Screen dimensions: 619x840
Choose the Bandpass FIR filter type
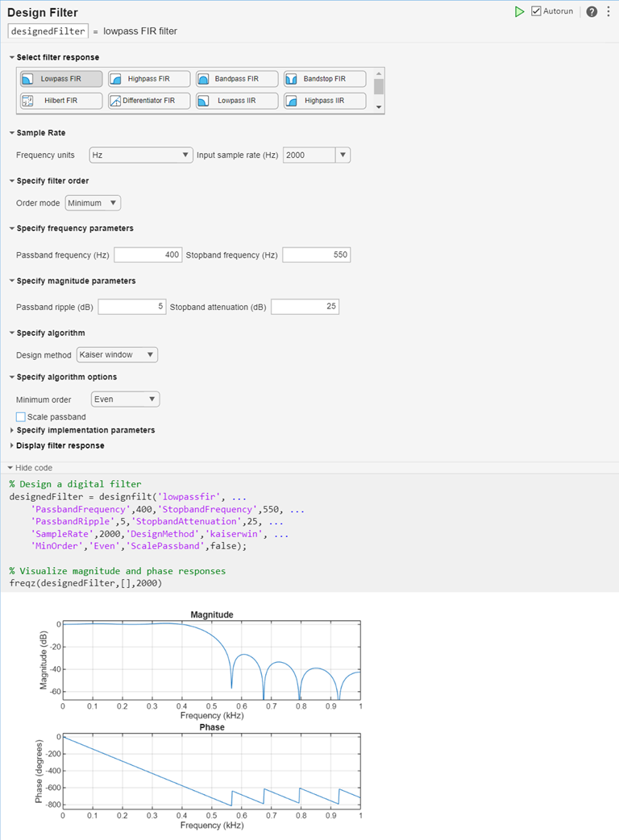click(236, 79)
